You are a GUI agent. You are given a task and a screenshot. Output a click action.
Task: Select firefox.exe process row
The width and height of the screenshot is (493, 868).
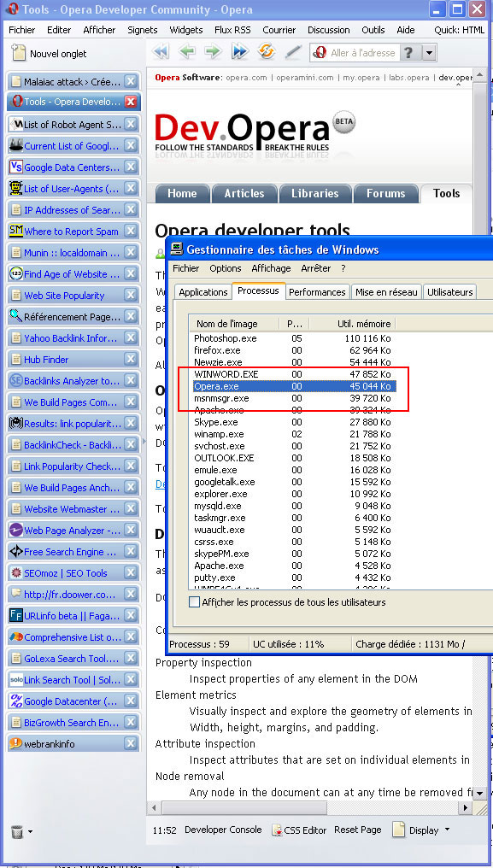pyautogui.click(x=294, y=350)
